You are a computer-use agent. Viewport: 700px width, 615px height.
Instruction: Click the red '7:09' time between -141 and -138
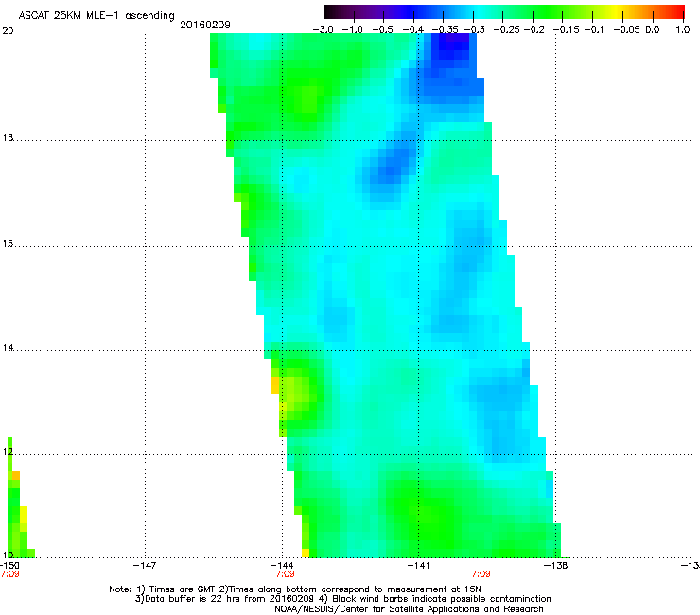(481, 574)
